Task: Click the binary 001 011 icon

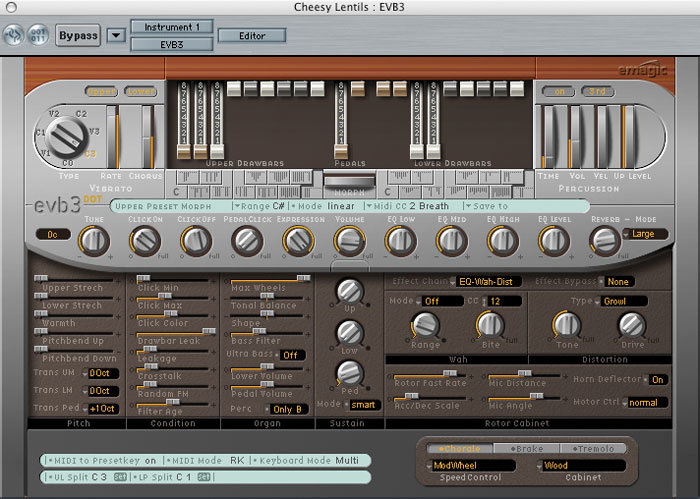Action: [x=38, y=35]
